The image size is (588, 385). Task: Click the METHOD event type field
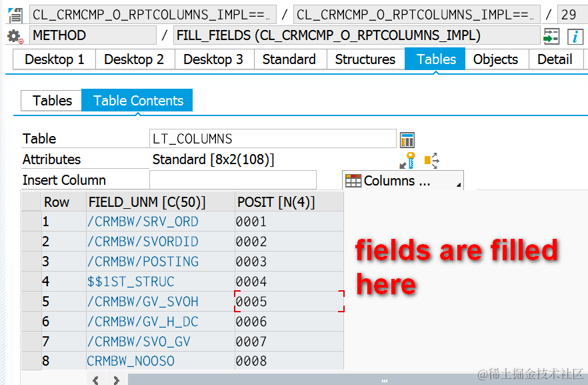[x=93, y=35]
